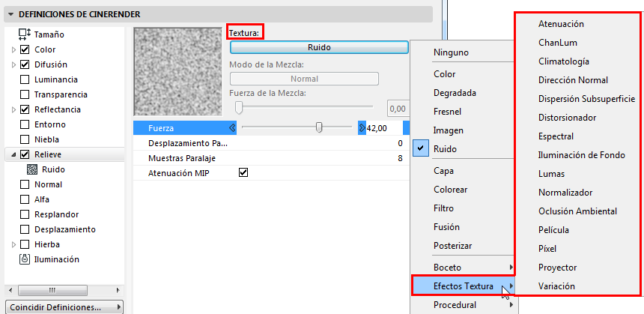Screen dimensions: 644x314
Task: Click the left keyframe arrow on Fuerza
Action: click(x=232, y=128)
